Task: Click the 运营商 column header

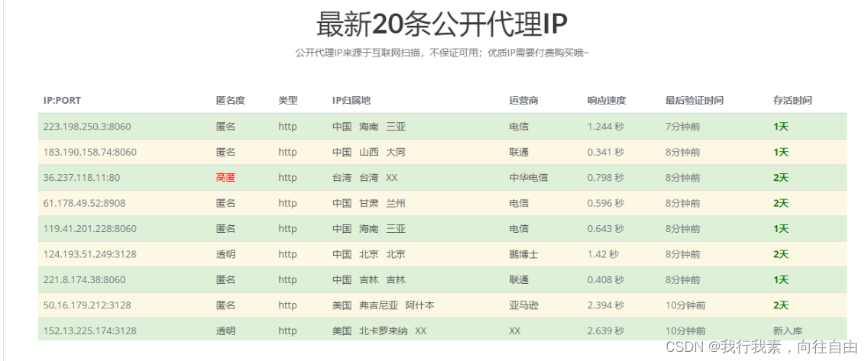Action: 523,101
